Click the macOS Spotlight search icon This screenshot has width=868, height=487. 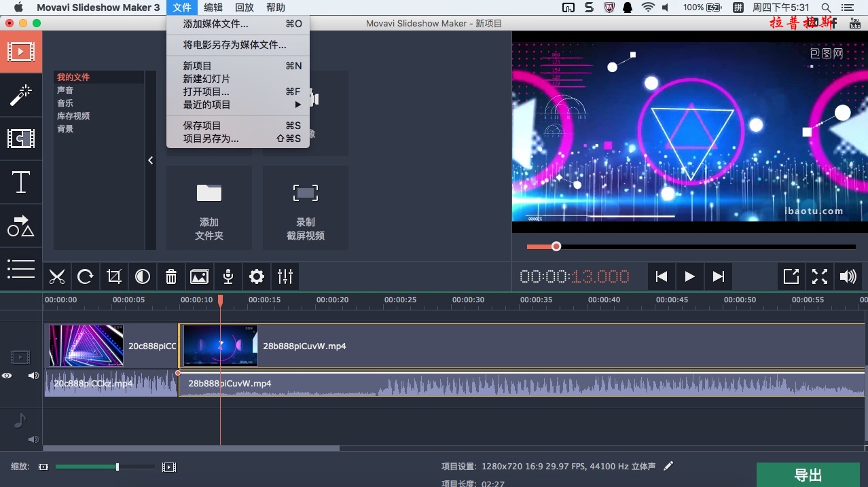826,7
